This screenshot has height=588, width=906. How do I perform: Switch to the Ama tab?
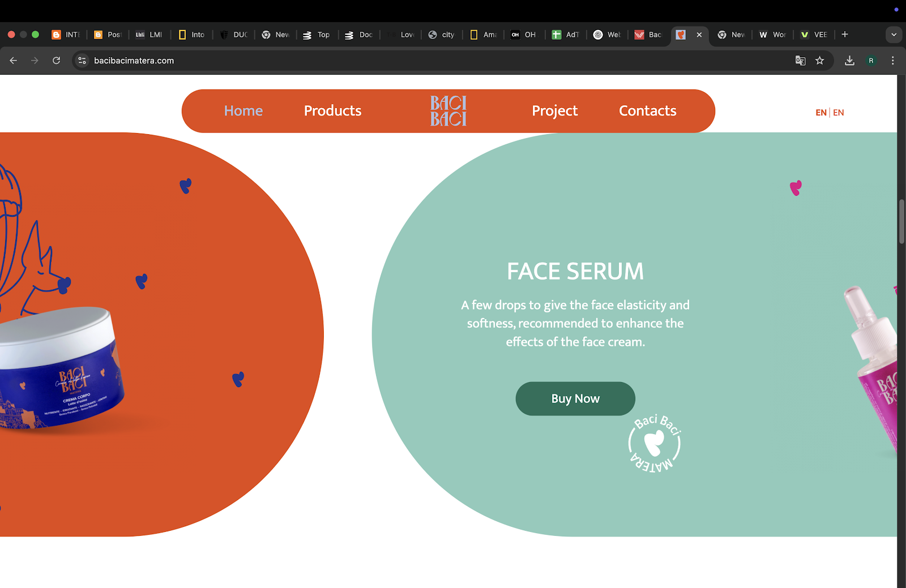click(484, 35)
